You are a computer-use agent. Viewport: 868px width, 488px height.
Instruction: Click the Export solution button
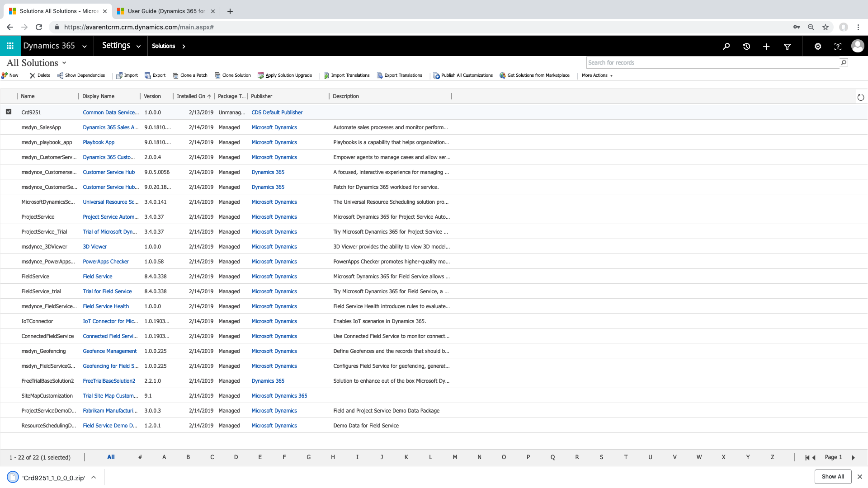[155, 75]
